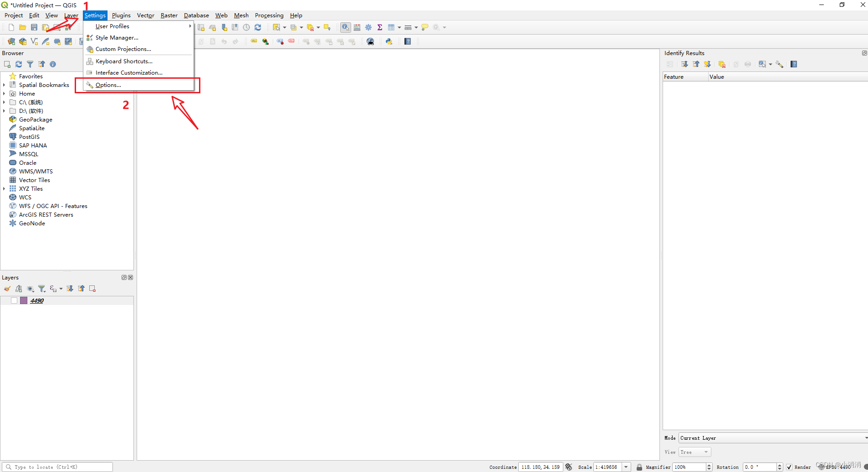This screenshot has width=868, height=472.
Task: Click Add Selected Layers in Browser panel
Action: pos(7,64)
